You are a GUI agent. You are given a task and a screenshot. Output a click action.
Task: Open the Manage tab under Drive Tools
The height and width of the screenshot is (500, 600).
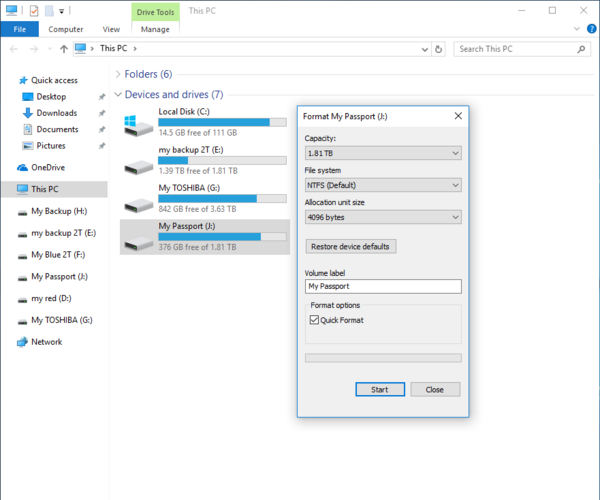[x=155, y=29]
